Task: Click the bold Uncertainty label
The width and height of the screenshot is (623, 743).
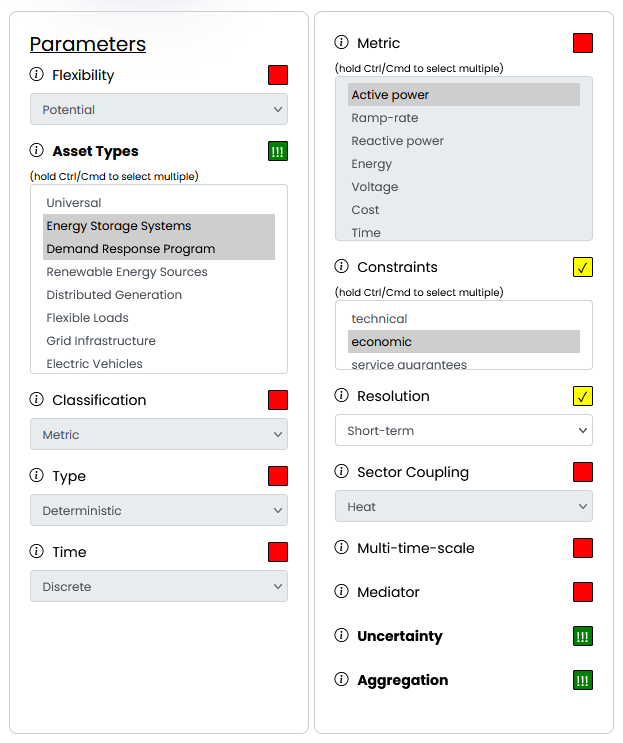Action: click(400, 636)
